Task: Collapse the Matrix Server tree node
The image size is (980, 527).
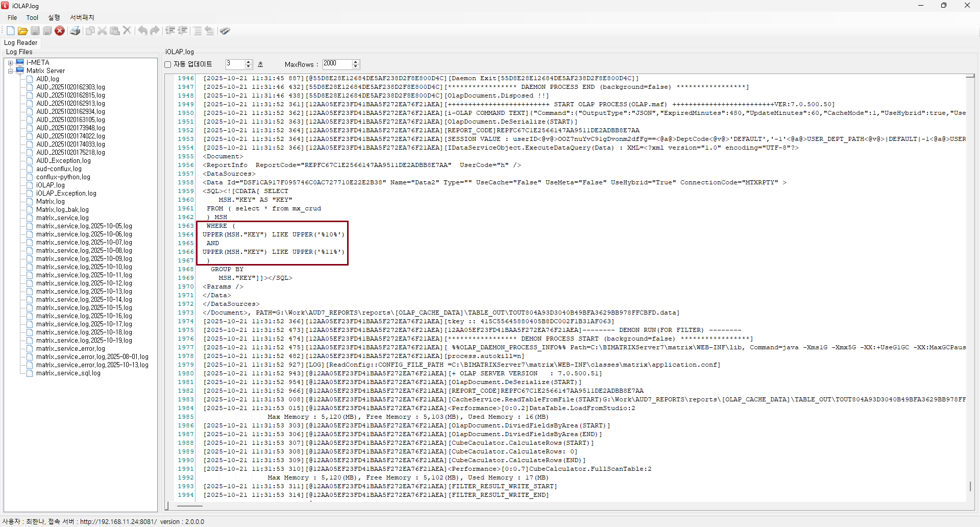Action: pos(10,71)
